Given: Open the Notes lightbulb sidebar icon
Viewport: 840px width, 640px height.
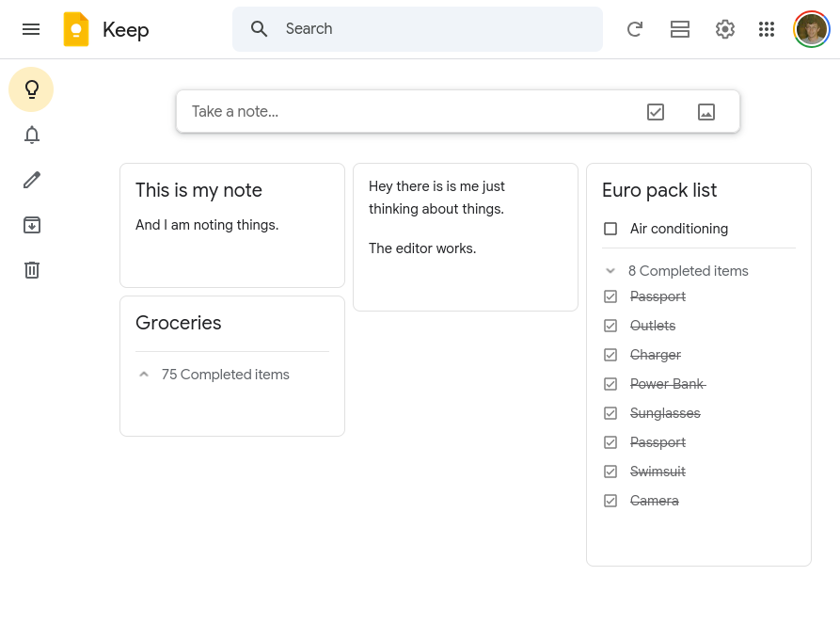Looking at the screenshot, I should 31,89.
